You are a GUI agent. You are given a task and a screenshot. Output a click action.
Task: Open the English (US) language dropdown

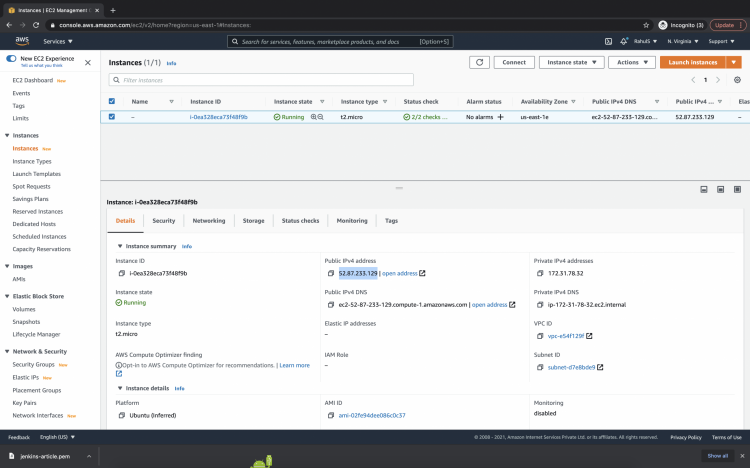[57, 437]
